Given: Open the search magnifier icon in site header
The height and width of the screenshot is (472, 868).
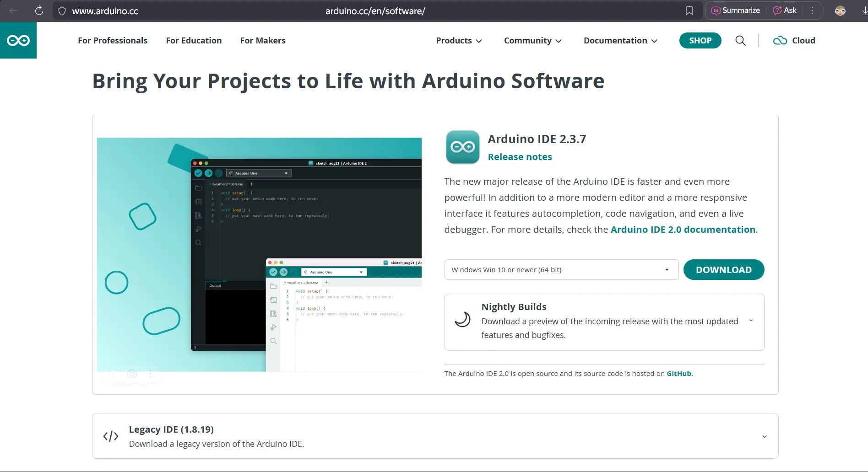Looking at the screenshot, I should click(740, 41).
